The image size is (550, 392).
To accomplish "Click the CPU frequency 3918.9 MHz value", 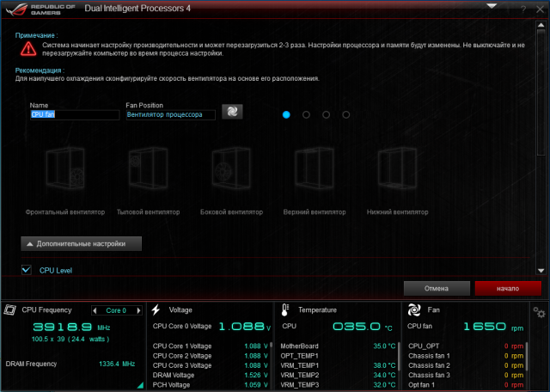I will [x=71, y=328].
